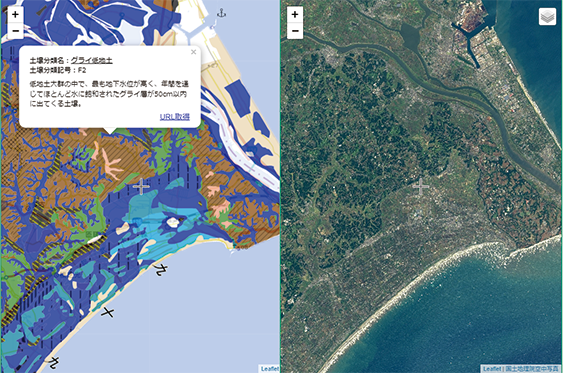Viewport: 563px width, 373px height.
Task: Zoom out on the aerial photo map
Action: (x=295, y=31)
